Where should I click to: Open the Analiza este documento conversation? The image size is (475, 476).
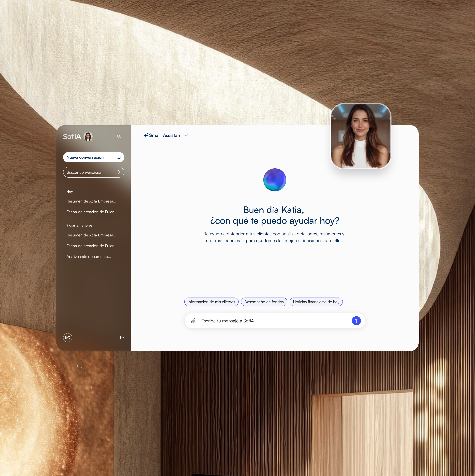89,257
